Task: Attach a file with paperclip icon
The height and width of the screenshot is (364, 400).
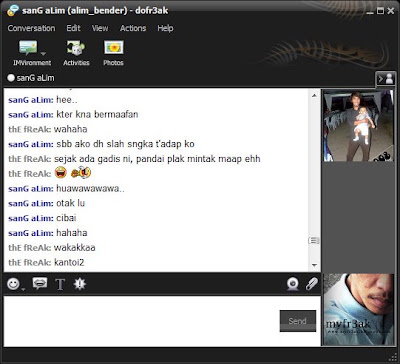Action: coord(312,284)
